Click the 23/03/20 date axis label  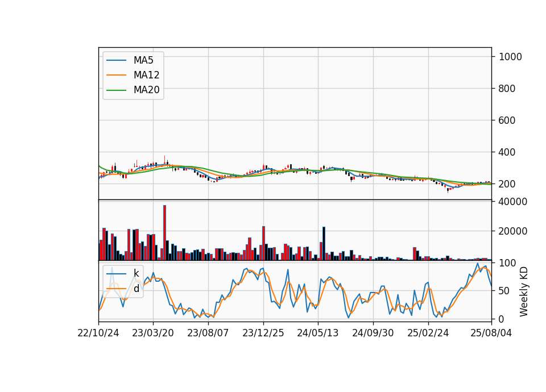[153, 333]
